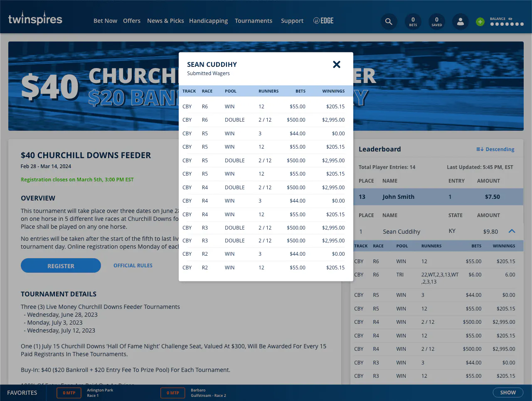This screenshot has height=401, width=532.
Task: Click the Leaderboard panel title
Action: pyautogui.click(x=380, y=149)
